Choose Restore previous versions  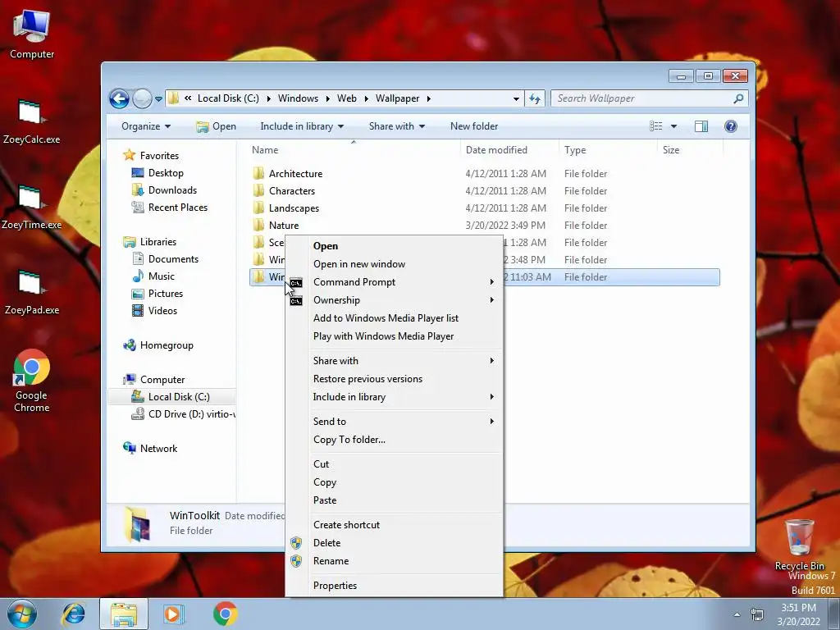[395, 379]
